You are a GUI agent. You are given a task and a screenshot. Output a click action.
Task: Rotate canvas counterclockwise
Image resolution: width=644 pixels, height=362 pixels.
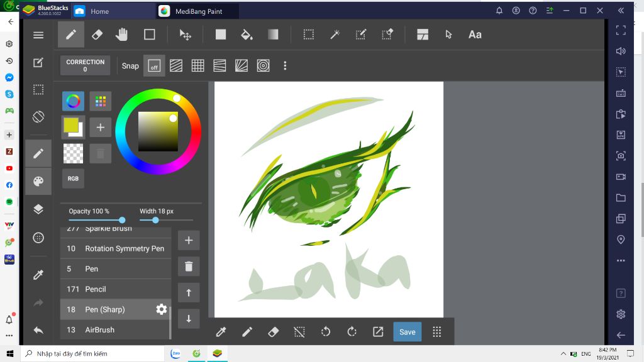[326, 332]
